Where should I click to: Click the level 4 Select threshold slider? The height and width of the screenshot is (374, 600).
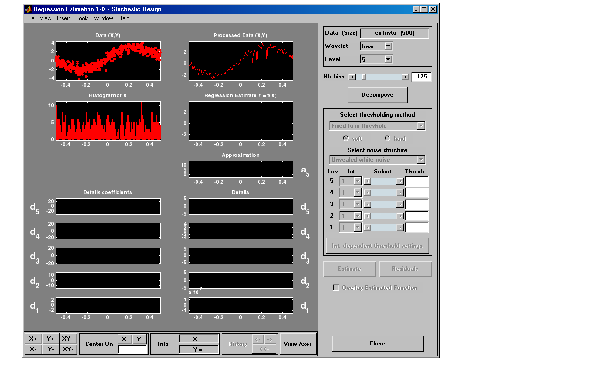tap(383, 193)
